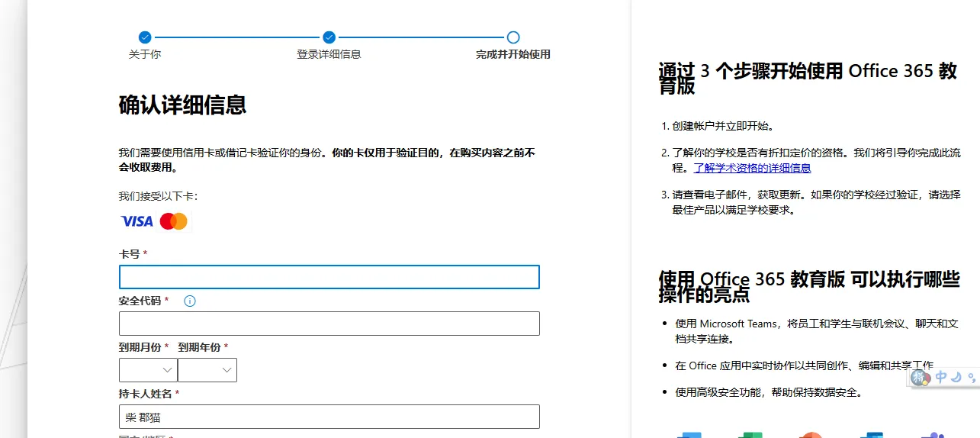The height and width of the screenshot is (438, 980).
Task: Toggle the 中 Chinese/English input mode
Action: click(x=941, y=376)
